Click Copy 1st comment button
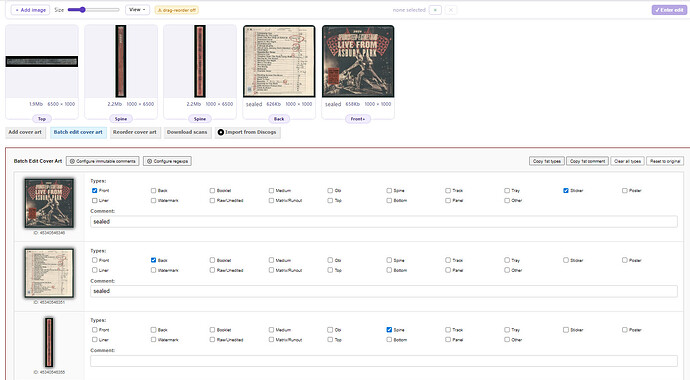Image resolution: width=690 pixels, height=380 pixels. 587,161
